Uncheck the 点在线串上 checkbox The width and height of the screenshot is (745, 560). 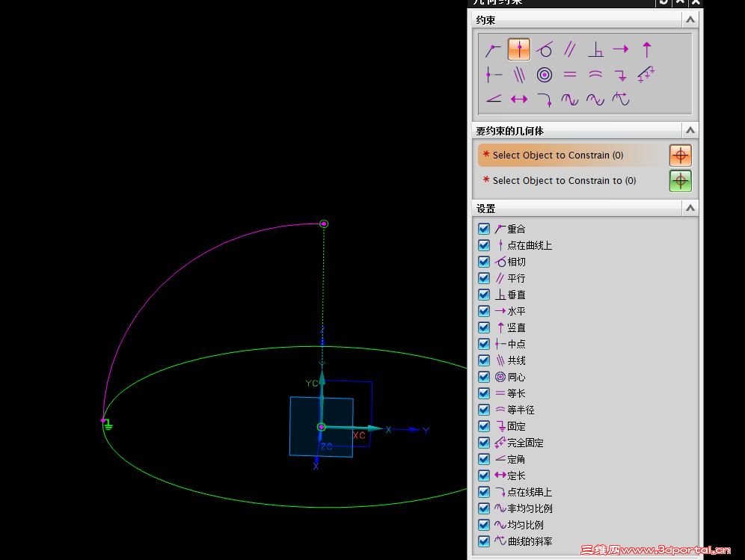(x=484, y=492)
